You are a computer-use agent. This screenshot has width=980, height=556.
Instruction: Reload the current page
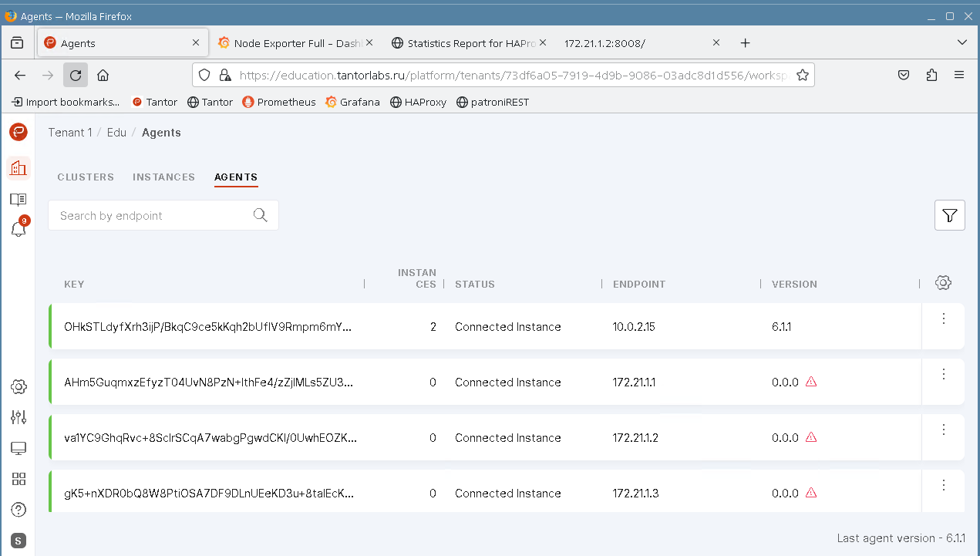pyautogui.click(x=76, y=75)
